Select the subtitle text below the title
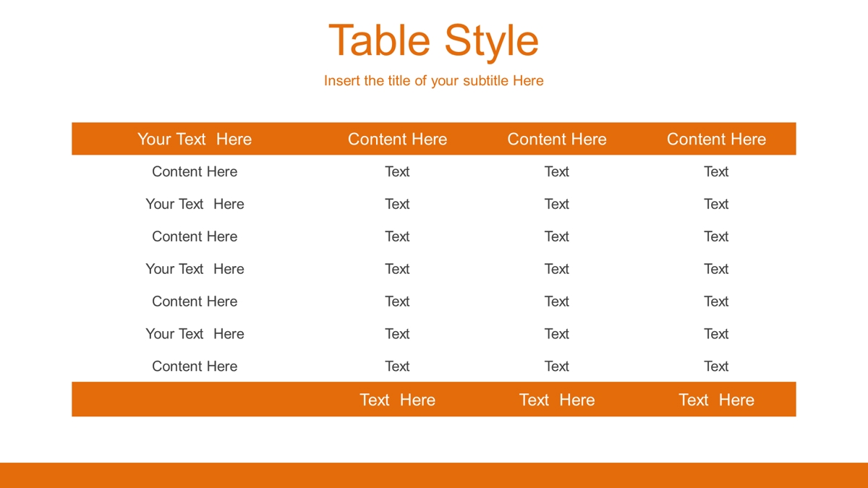The width and height of the screenshot is (868, 488). (433, 81)
